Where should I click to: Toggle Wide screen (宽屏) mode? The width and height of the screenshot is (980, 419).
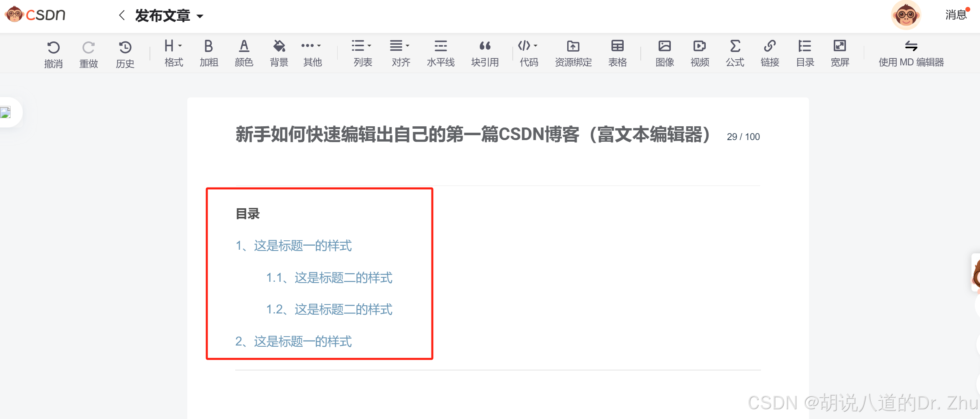(x=840, y=53)
